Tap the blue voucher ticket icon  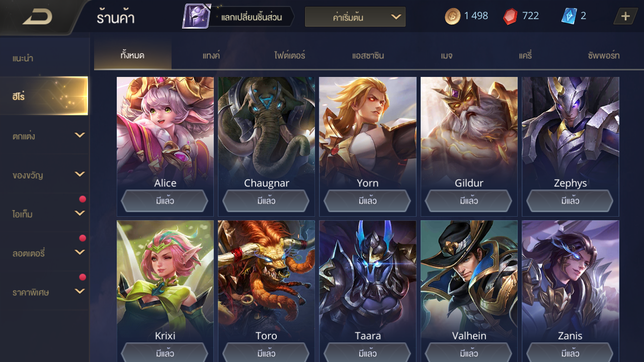coord(569,17)
